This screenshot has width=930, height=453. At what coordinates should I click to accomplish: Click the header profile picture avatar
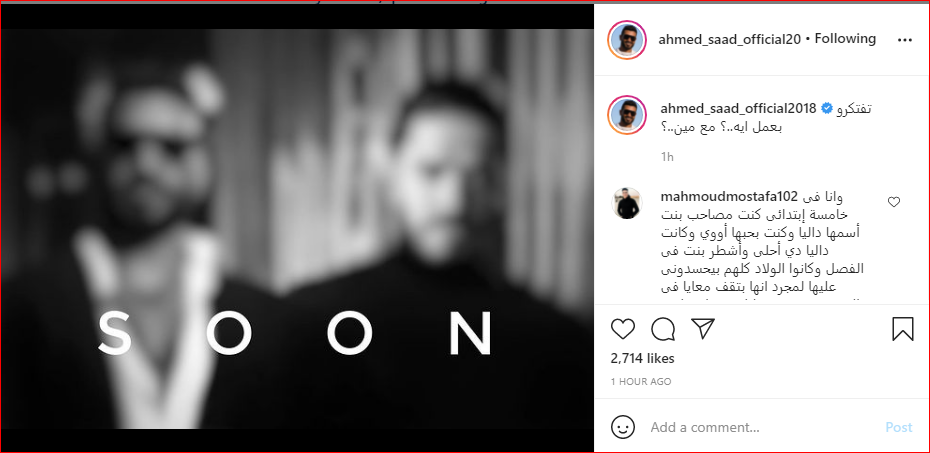pos(627,40)
